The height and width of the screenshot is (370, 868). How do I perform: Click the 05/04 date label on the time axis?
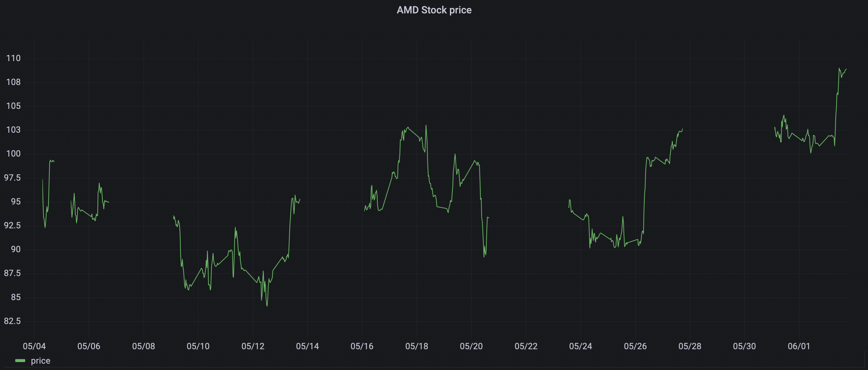pyautogui.click(x=34, y=346)
